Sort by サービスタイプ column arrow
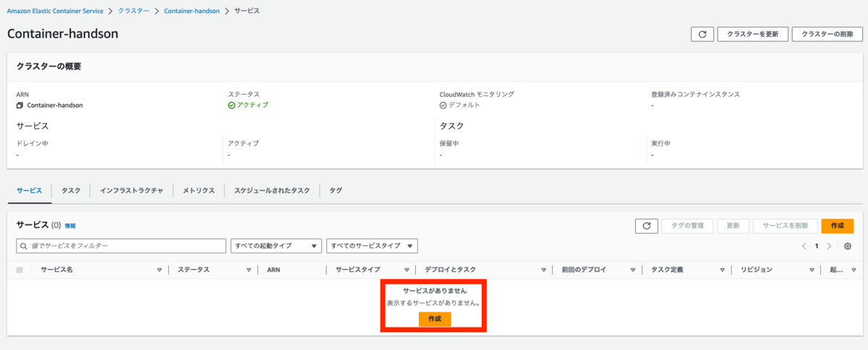Screen dimensions: 868x350 (407, 270)
